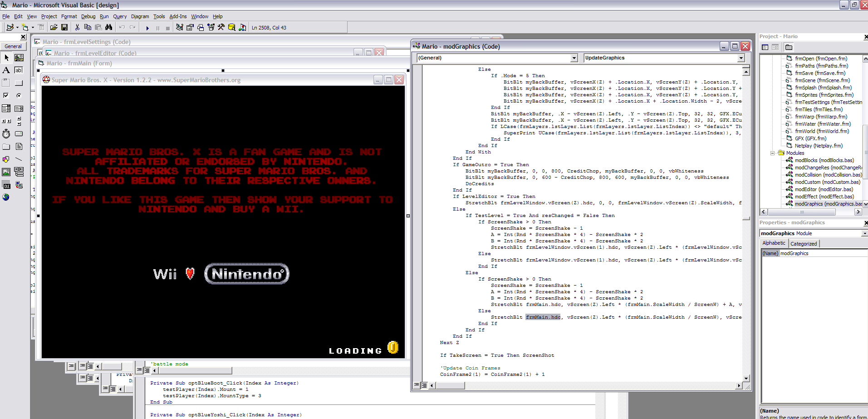Select the OptionButton control in the toolbox

[19, 95]
